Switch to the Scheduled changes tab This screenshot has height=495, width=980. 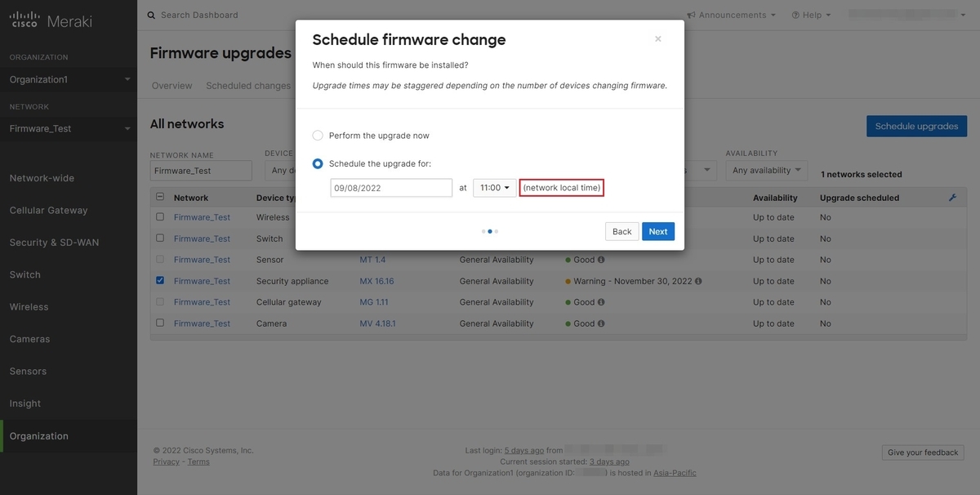pyautogui.click(x=247, y=85)
